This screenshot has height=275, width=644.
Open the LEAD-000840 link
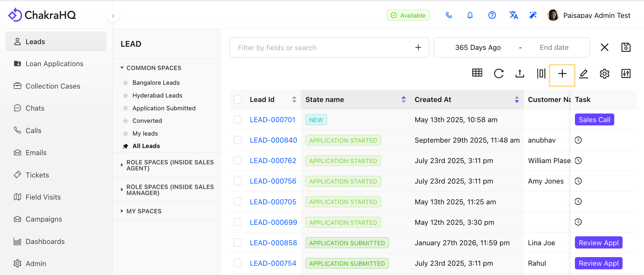[x=273, y=140]
